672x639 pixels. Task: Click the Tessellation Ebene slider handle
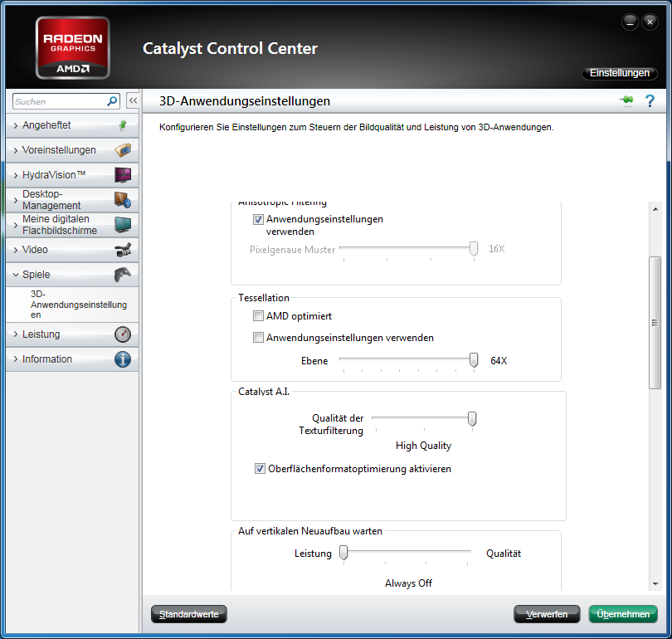click(x=474, y=360)
